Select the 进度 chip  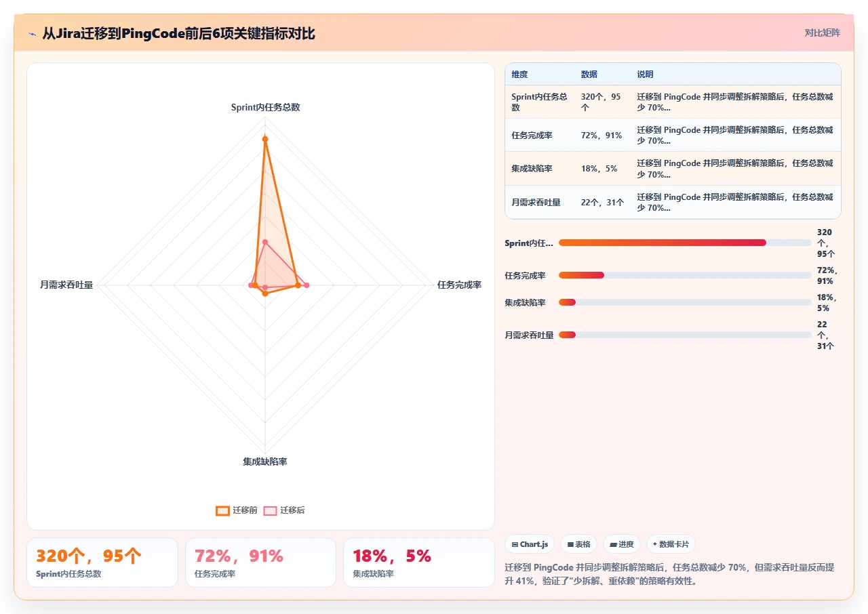tap(621, 544)
